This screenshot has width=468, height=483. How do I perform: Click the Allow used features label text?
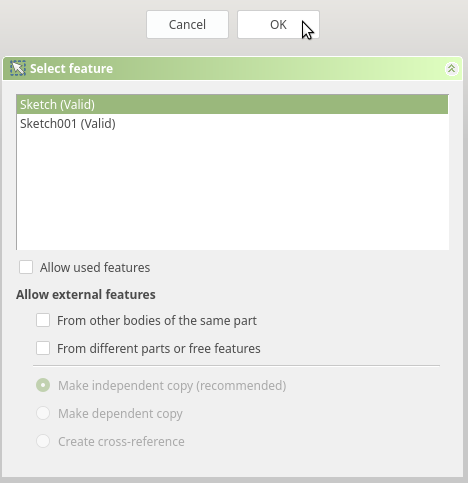95,268
